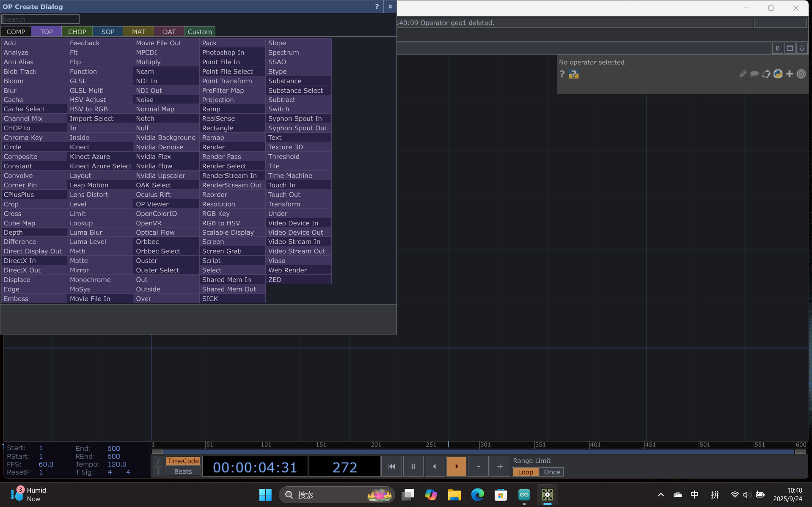Viewport: 812px width, 507px height.
Task: Open the help menu of OP Create Dialog
Action: pos(377,6)
